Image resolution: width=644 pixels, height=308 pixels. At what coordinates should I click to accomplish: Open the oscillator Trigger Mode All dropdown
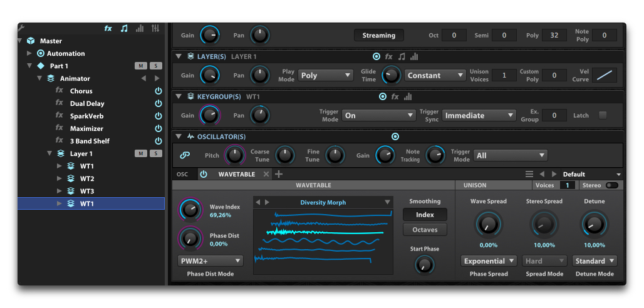511,156
